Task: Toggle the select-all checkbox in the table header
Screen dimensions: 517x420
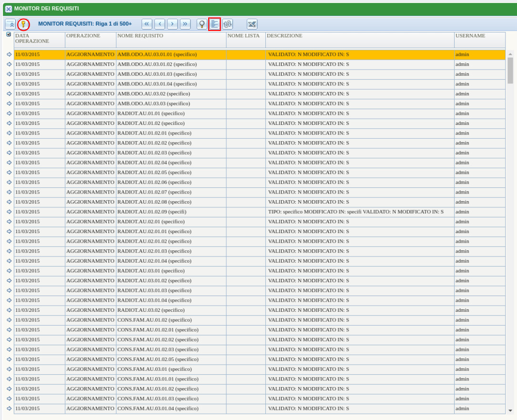Action: (9, 35)
